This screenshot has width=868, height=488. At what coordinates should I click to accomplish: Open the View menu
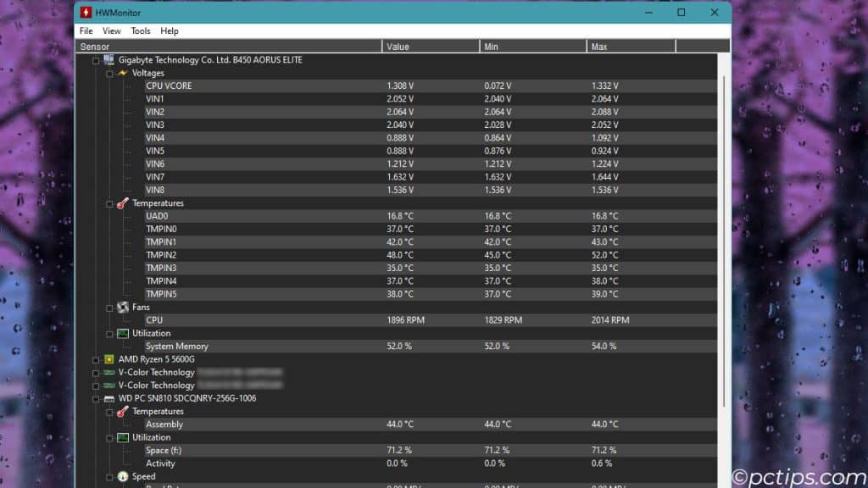point(112,30)
